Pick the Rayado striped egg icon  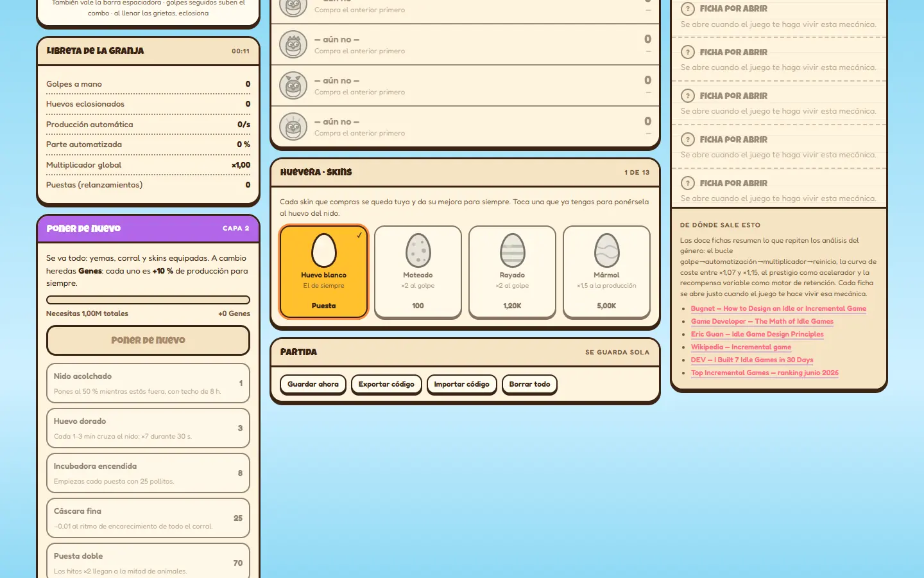pos(512,250)
